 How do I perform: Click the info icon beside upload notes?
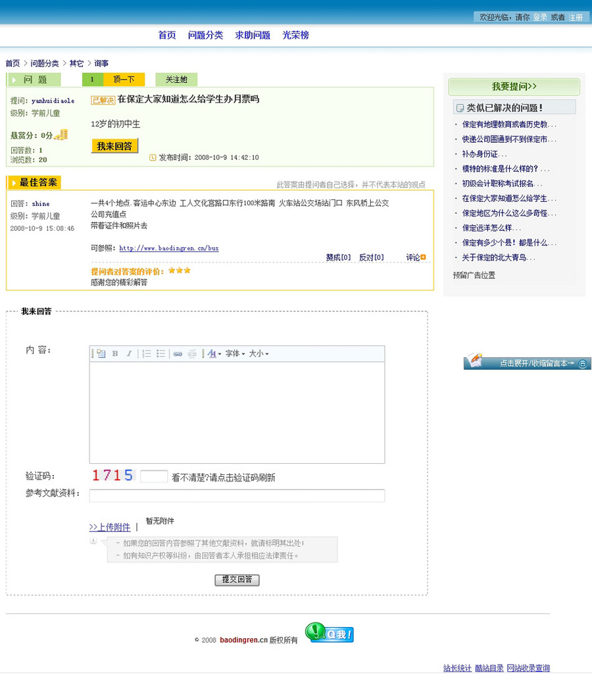(93, 541)
